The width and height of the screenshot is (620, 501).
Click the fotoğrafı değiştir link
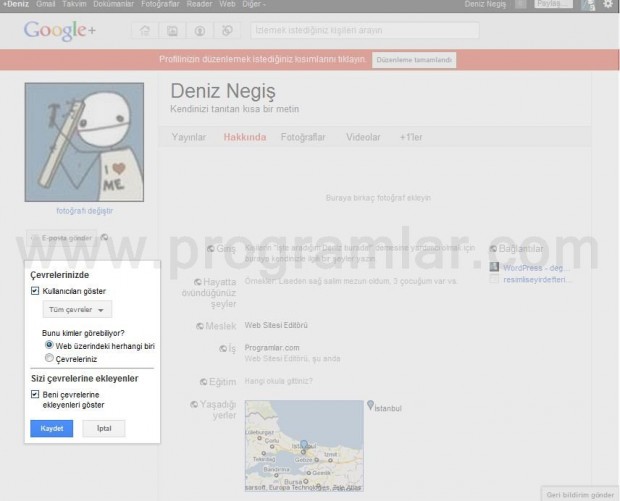pyautogui.click(x=85, y=211)
